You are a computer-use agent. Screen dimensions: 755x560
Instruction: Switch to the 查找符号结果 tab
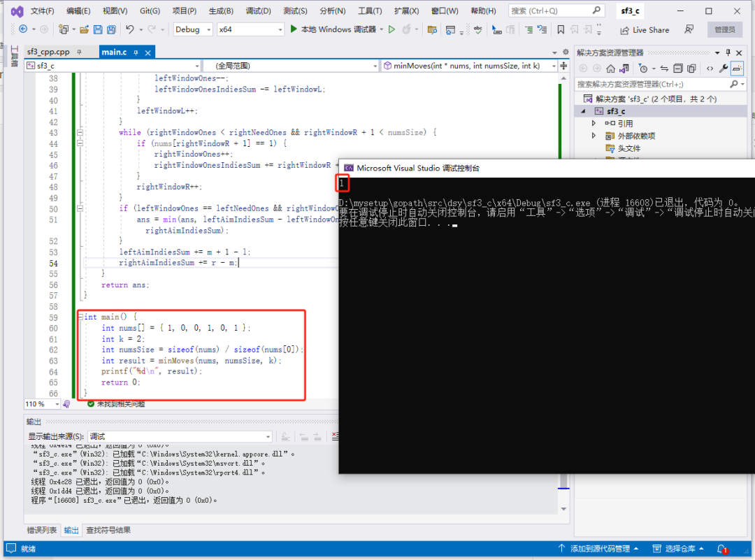point(108,530)
